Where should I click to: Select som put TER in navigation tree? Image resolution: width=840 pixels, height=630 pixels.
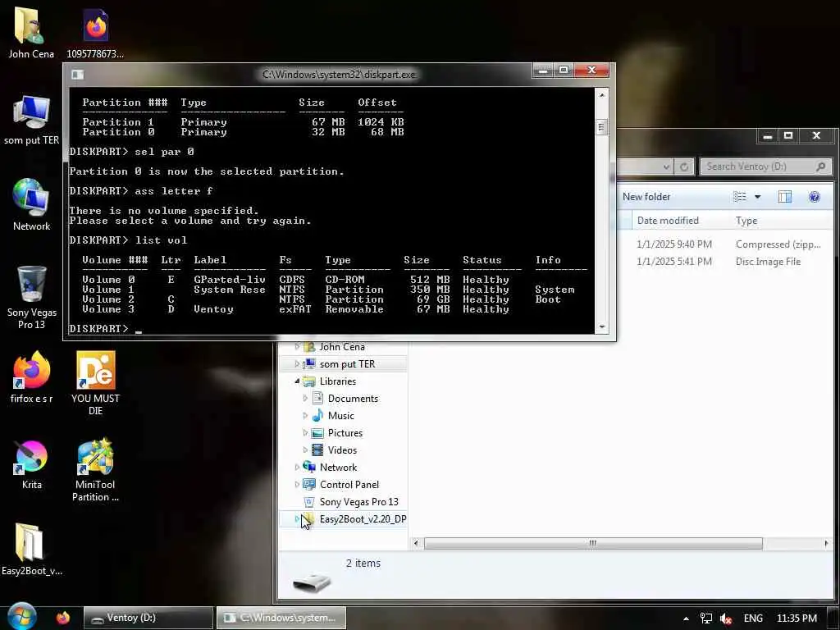click(347, 363)
